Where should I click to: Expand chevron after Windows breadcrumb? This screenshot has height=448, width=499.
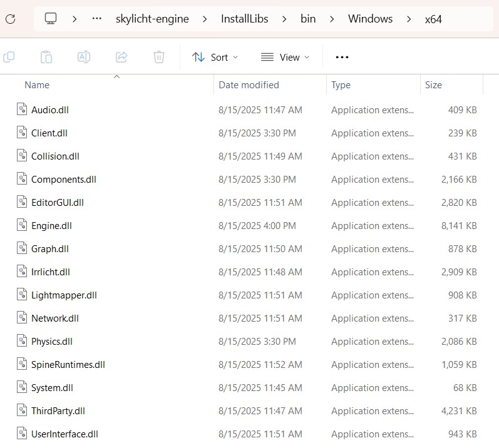409,19
